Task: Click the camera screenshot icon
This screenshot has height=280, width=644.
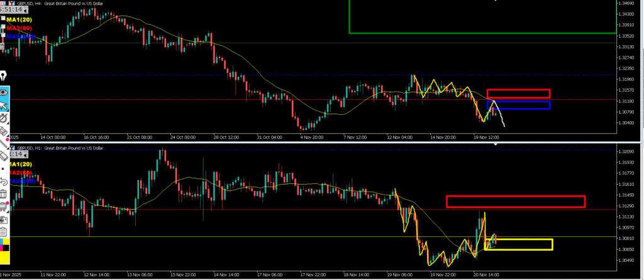Action: point(4,220)
